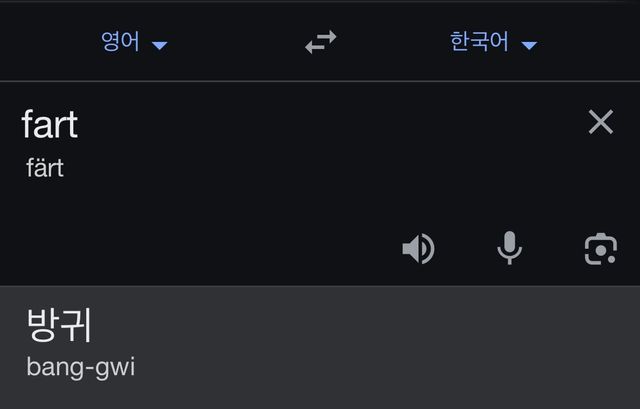Open camera translation icon
Screen dimensions: 640x409
tap(600, 248)
